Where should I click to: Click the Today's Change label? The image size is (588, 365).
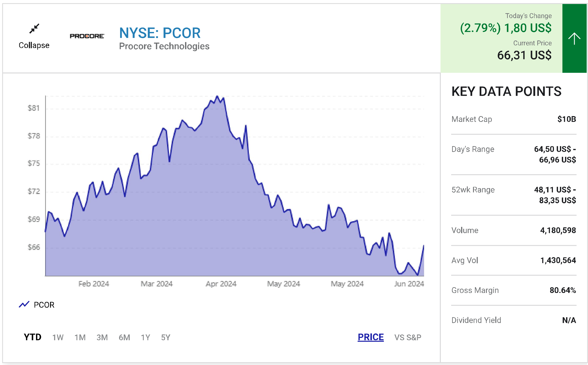click(528, 16)
